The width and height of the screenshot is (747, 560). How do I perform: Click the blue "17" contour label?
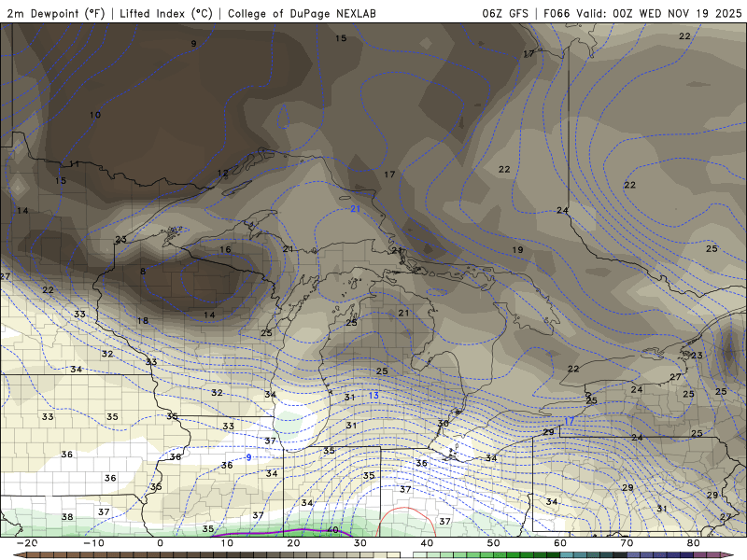click(x=570, y=422)
